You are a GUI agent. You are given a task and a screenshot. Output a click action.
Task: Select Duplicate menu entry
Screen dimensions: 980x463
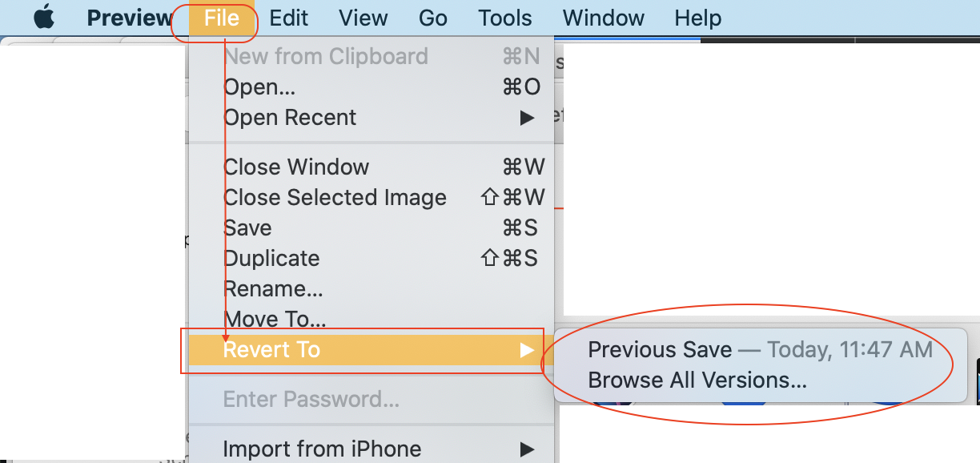point(271,259)
